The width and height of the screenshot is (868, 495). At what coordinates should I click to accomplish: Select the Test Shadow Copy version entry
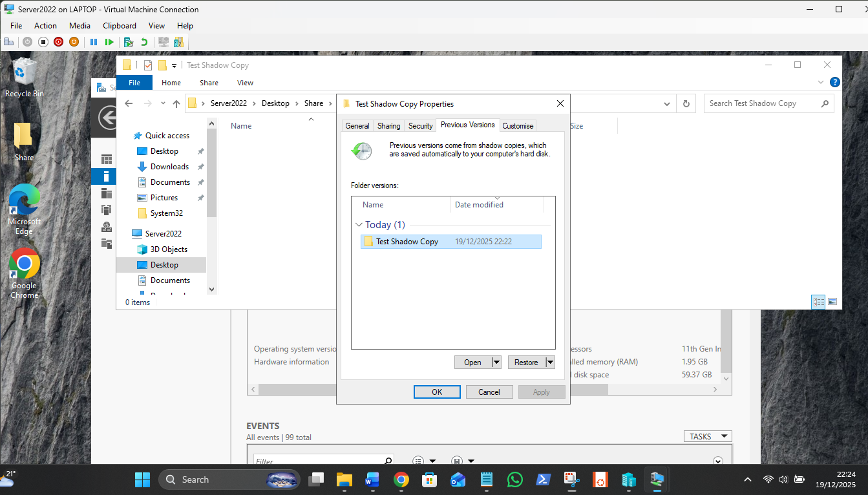coord(407,242)
